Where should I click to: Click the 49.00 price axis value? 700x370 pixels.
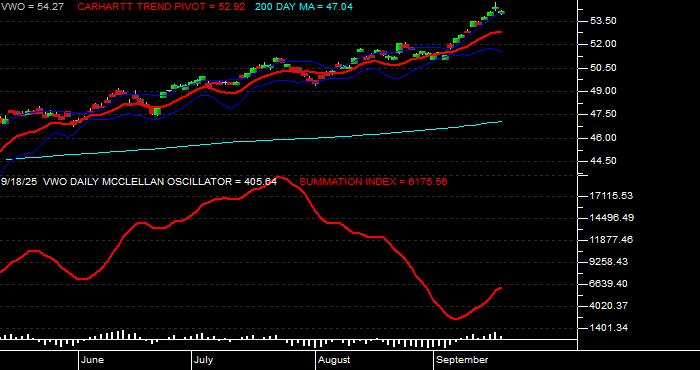[603, 91]
